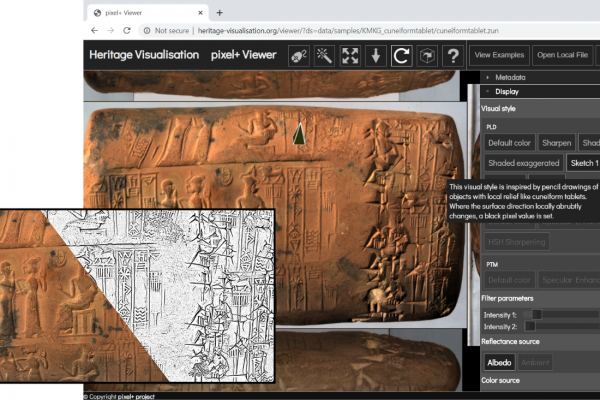Select the Albedo reflectance source
The height and width of the screenshot is (400, 600).
point(500,361)
